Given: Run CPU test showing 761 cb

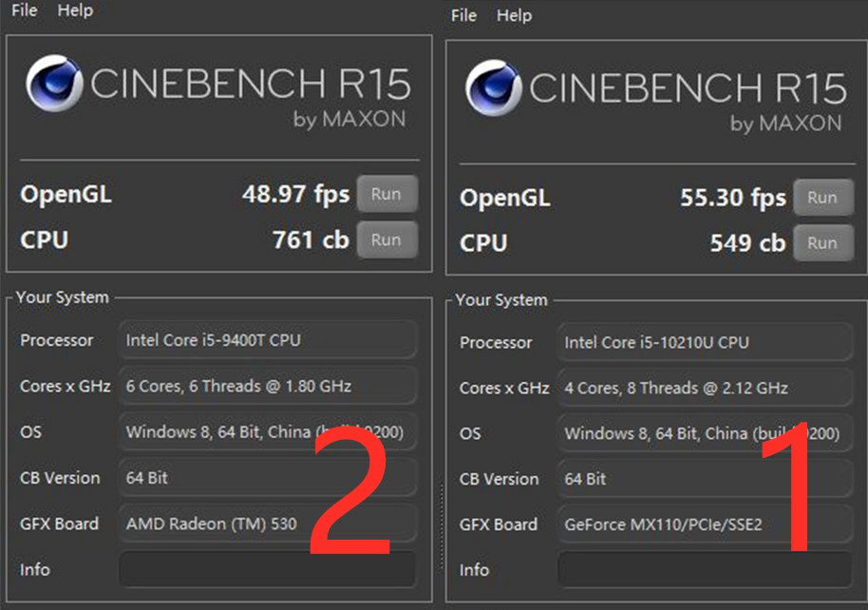Looking at the screenshot, I should point(386,239).
